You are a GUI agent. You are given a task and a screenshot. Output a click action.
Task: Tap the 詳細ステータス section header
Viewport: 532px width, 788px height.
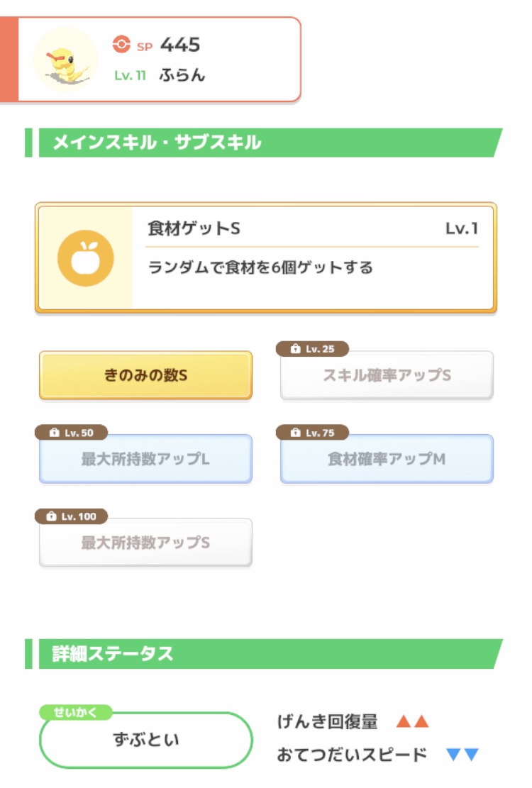pos(113,654)
